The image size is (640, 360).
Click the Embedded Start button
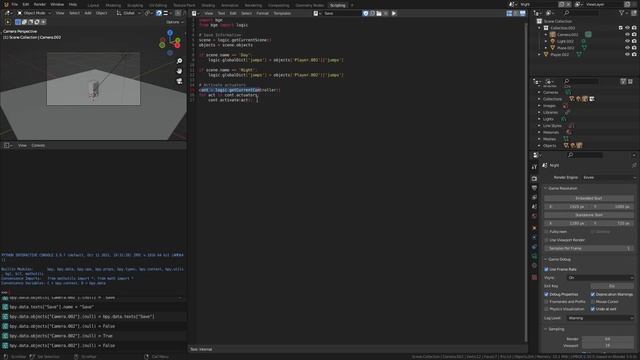point(589,198)
